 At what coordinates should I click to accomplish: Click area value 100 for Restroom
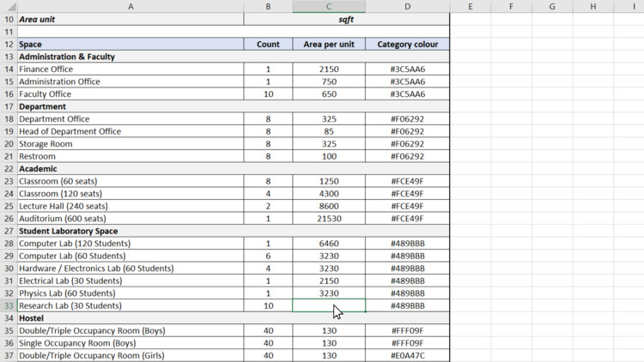[329, 156]
